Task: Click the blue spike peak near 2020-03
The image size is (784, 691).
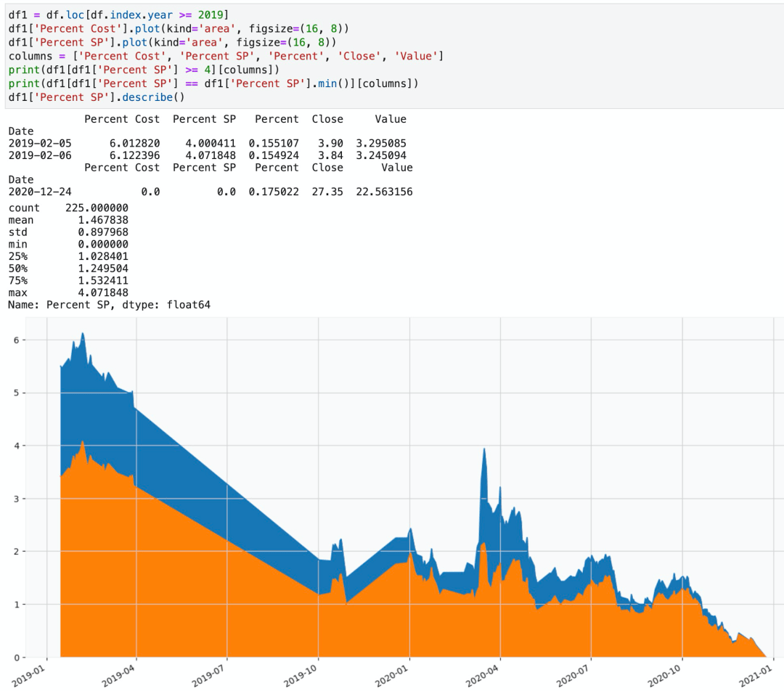Action: coord(483,451)
